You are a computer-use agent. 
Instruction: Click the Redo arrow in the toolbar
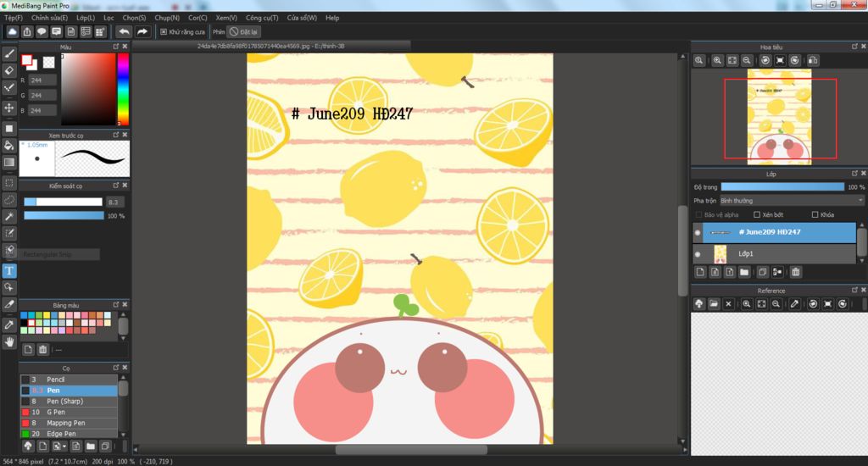pyautogui.click(x=142, y=31)
